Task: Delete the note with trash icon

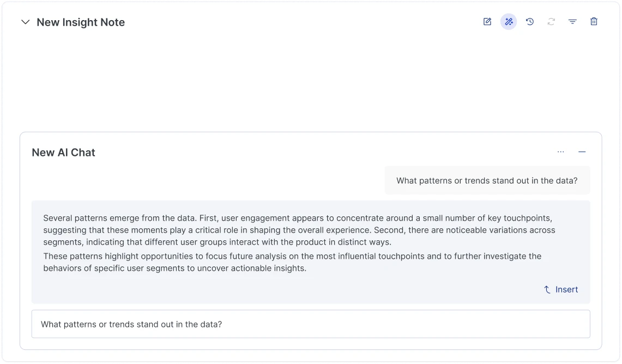Action: 594,22
